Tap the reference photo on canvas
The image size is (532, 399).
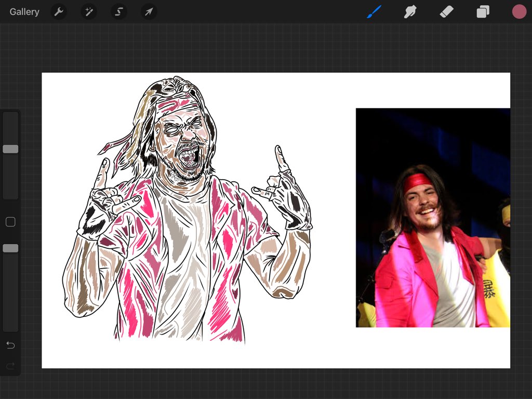(433, 218)
